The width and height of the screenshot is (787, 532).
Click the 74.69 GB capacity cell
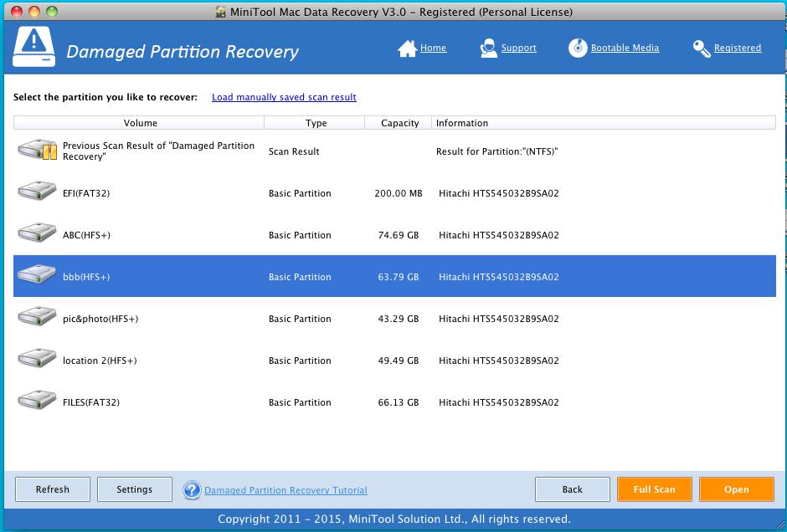[x=399, y=235]
